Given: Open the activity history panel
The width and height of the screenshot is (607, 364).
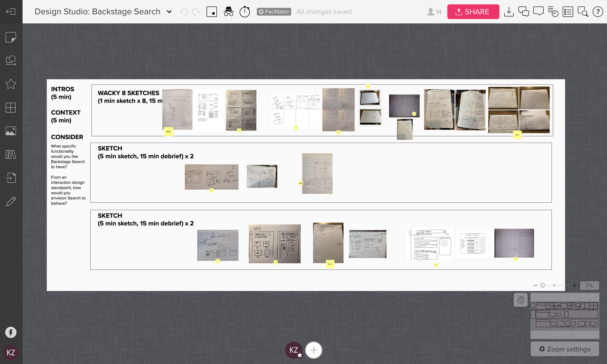Looking at the screenshot, I should [553, 11].
